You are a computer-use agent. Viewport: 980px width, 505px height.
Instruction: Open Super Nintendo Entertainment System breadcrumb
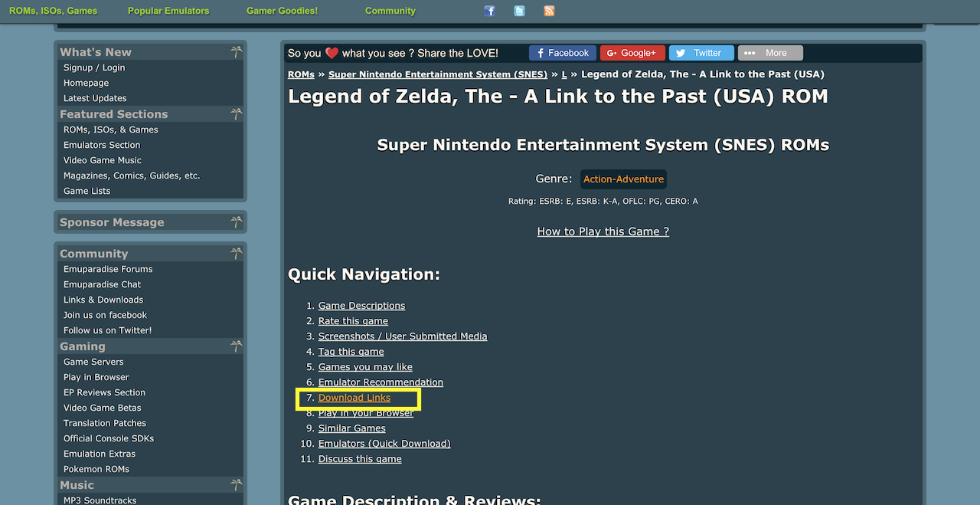click(438, 74)
